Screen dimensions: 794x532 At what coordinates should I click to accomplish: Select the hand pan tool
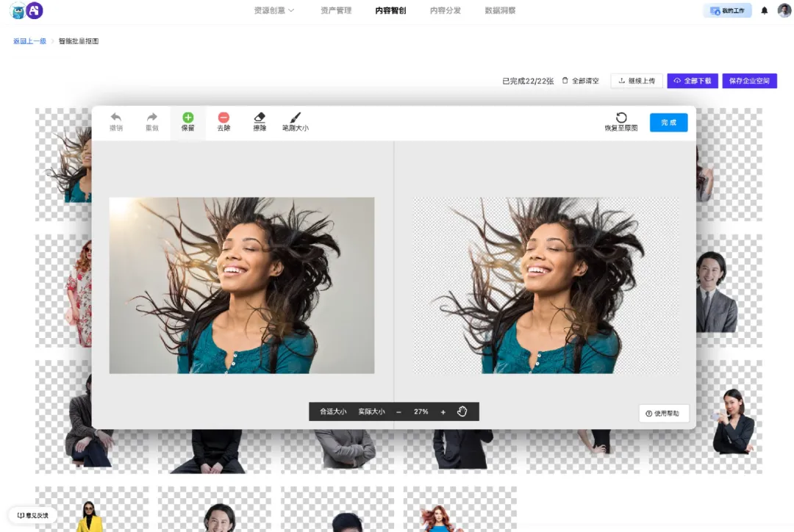[x=462, y=411]
